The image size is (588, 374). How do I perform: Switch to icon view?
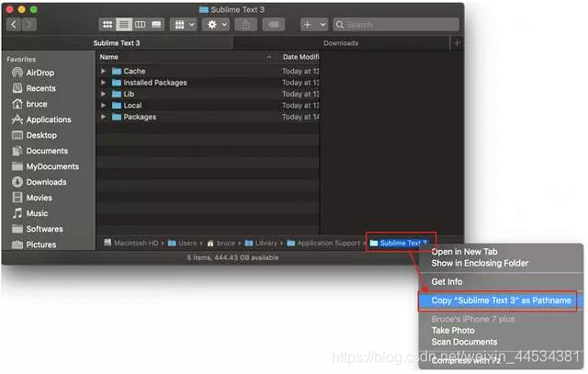pos(107,25)
